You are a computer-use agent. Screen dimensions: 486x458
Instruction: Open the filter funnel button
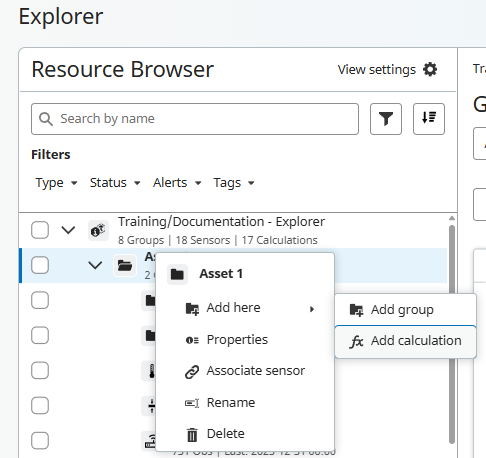click(386, 119)
